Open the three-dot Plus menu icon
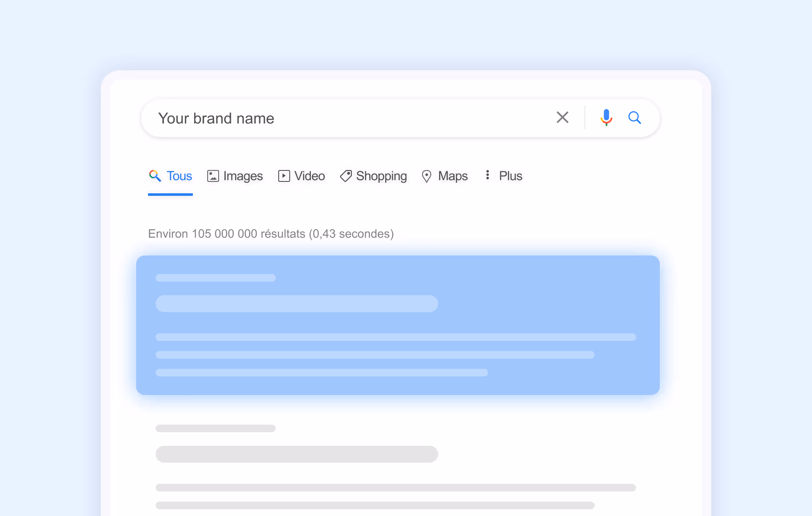The width and height of the screenshot is (812, 516). click(x=488, y=175)
